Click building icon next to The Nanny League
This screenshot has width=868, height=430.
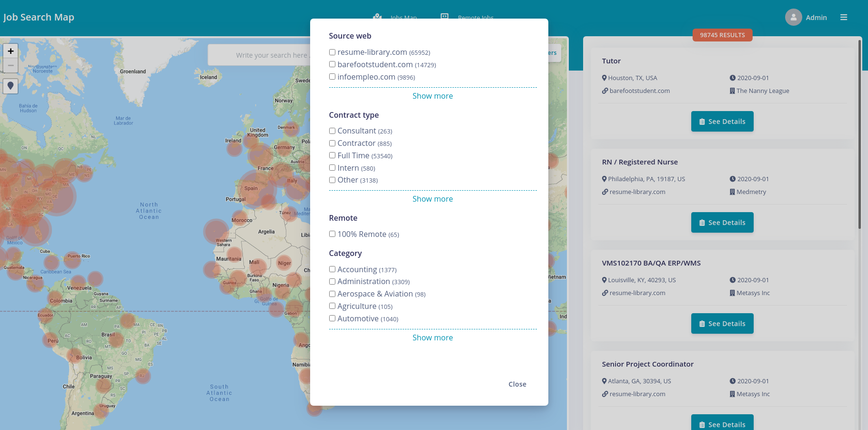point(732,91)
